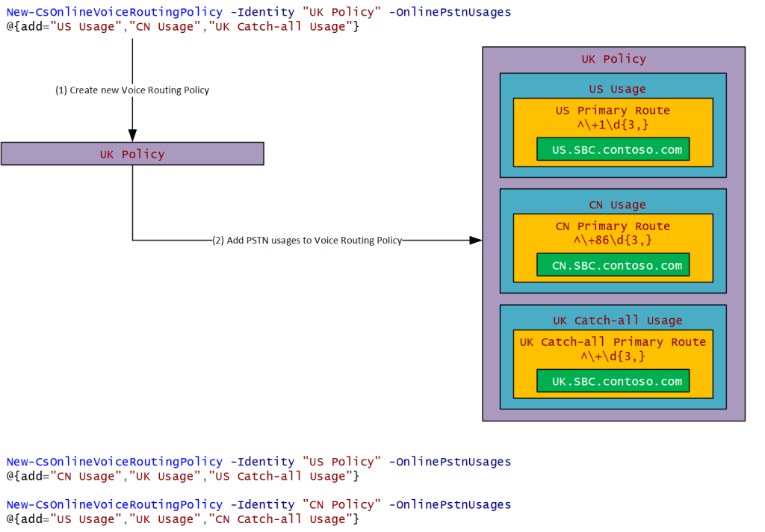Image resolution: width=765 pixels, height=532 pixels.
Task: Click the right-pointing arrowhead at the UK Policy container
Action: tap(475, 241)
